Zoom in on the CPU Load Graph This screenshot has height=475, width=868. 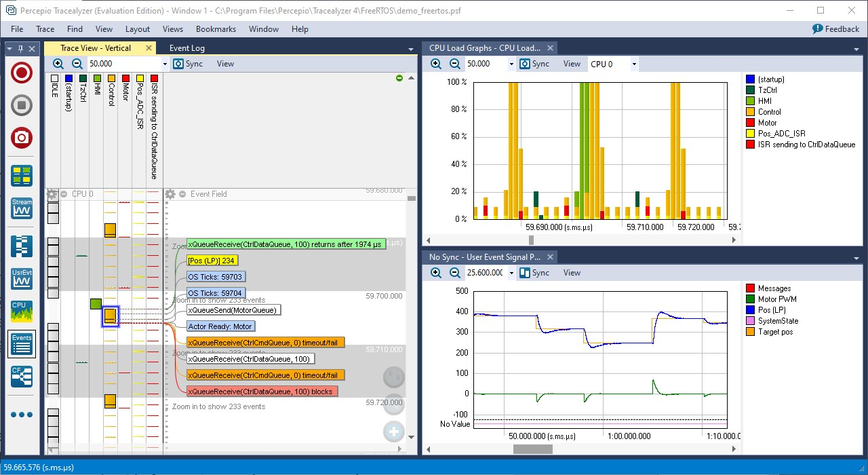[x=436, y=64]
